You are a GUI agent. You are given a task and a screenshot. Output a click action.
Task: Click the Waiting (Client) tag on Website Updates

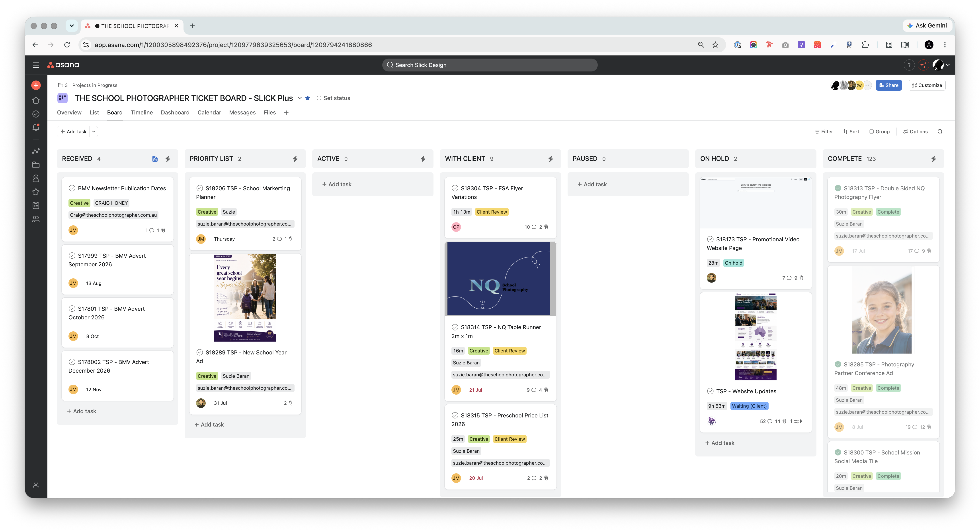tap(749, 406)
